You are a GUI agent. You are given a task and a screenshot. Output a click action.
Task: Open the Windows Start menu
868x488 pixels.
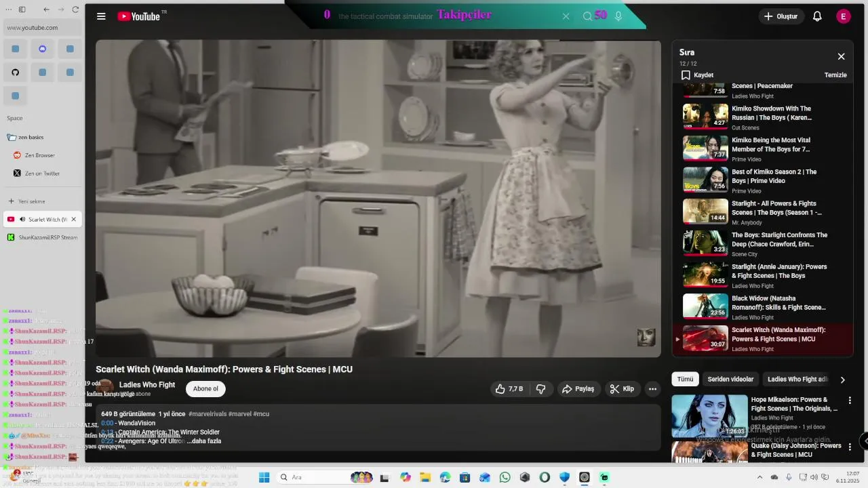pos(264,477)
